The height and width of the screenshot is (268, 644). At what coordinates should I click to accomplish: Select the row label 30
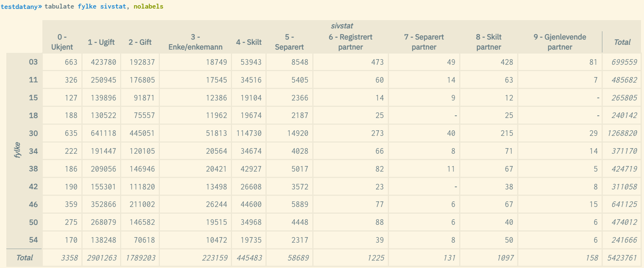click(33, 133)
